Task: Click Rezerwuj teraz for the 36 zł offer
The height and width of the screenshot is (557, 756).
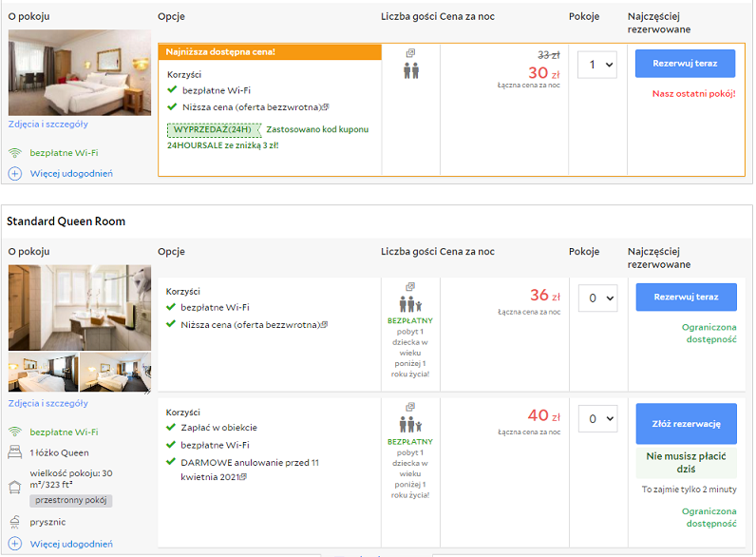Action: click(x=686, y=297)
